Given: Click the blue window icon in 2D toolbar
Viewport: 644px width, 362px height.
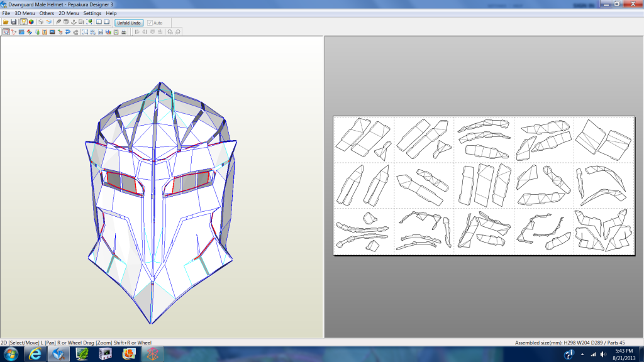Looking at the screenshot, I should (21, 32).
